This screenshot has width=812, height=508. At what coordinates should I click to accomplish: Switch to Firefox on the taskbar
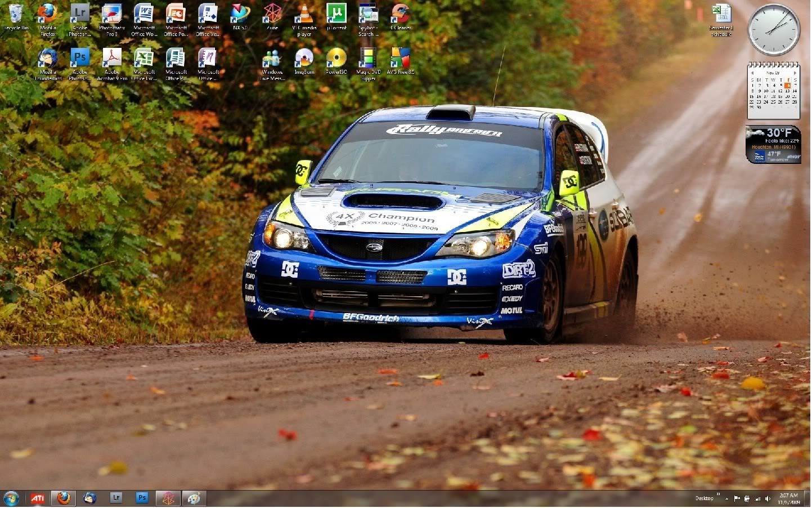coord(64,498)
